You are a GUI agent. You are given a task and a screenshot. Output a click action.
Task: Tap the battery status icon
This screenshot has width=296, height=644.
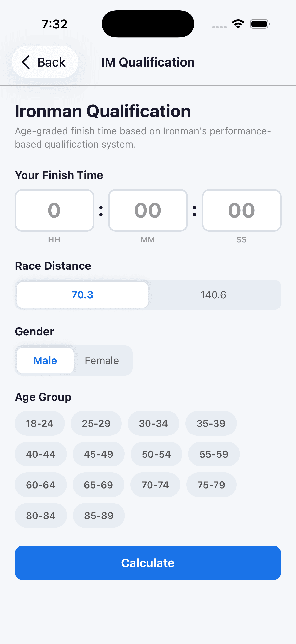pyautogui.click(x=260, y=24)
